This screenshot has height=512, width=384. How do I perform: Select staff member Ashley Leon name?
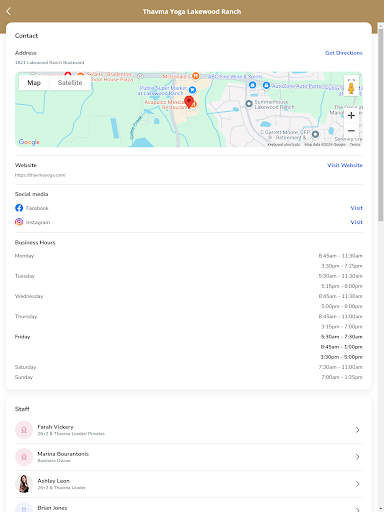tap(53, 481)
